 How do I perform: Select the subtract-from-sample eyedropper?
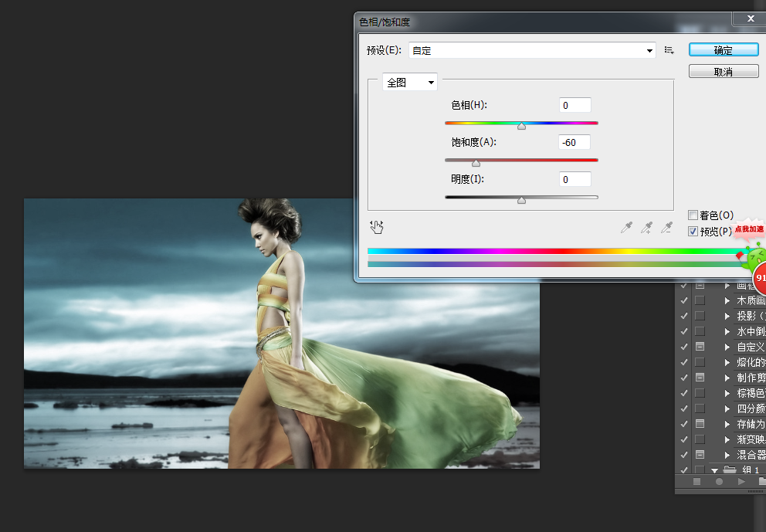[x=666, y=227]
